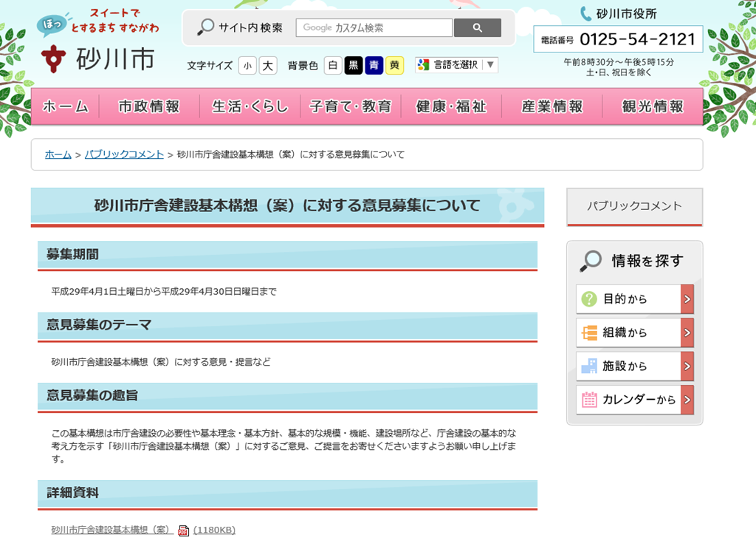Select white (白) background color
The image size is (756, 546).
(333, 66)
